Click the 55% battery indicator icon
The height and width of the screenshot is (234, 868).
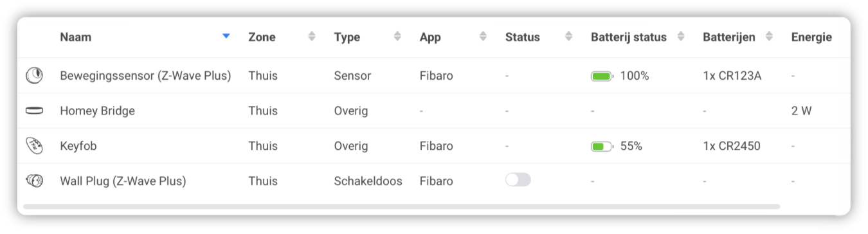(x=602, y=146)
